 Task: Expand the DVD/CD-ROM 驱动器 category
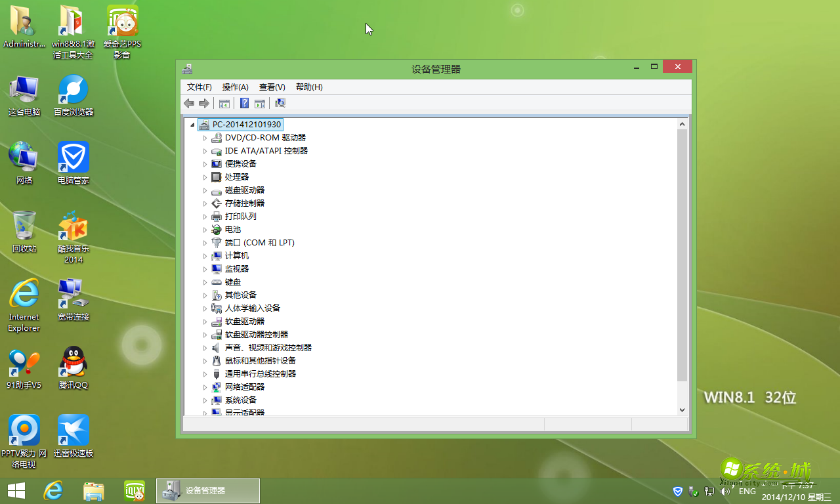(x=205, y=137)
